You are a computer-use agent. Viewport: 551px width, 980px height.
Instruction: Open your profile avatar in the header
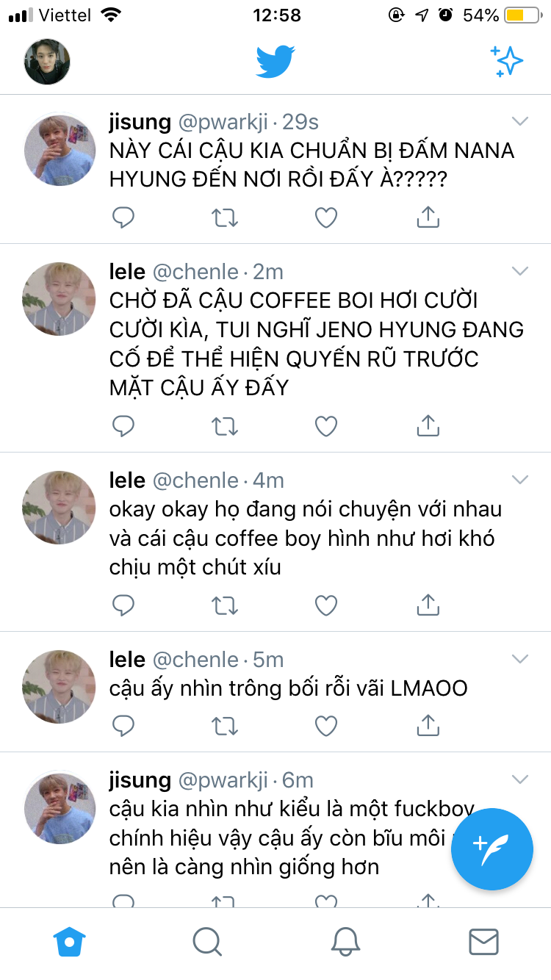(47, 62)
